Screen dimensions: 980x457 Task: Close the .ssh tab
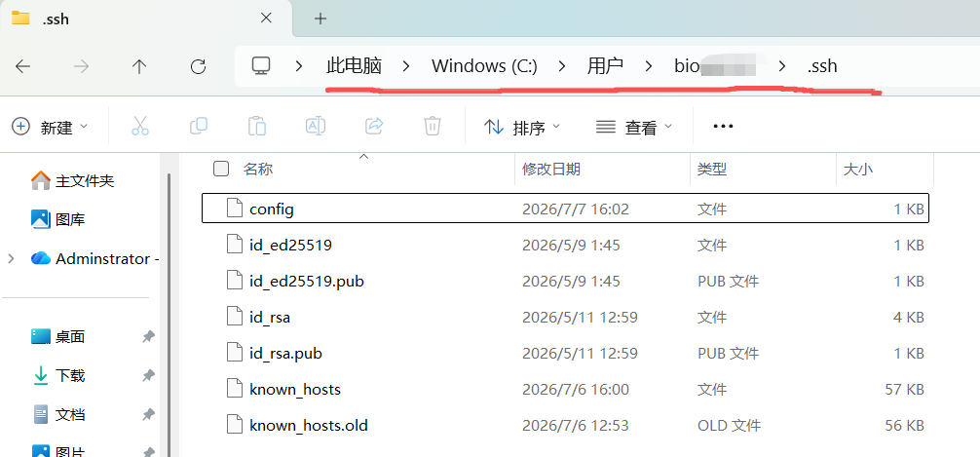point(266,19)
